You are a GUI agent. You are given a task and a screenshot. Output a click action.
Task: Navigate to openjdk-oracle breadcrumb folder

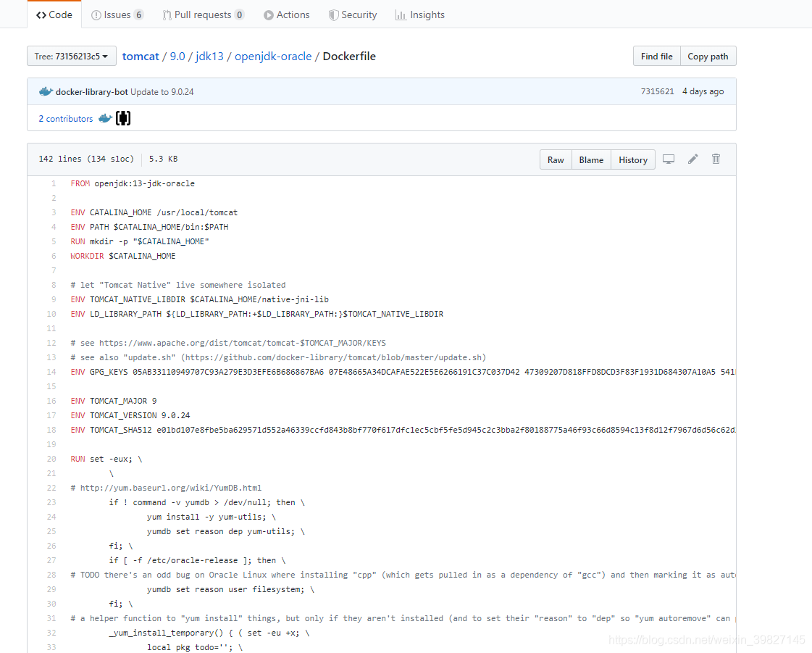point(273,56)
